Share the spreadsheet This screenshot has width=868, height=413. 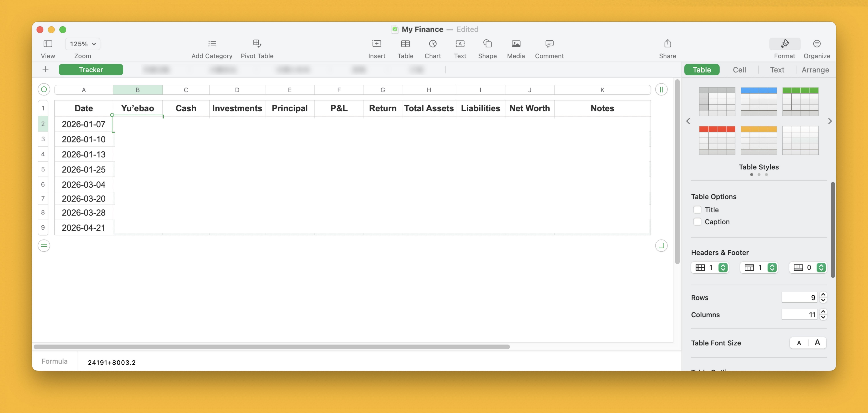(668, 43)
